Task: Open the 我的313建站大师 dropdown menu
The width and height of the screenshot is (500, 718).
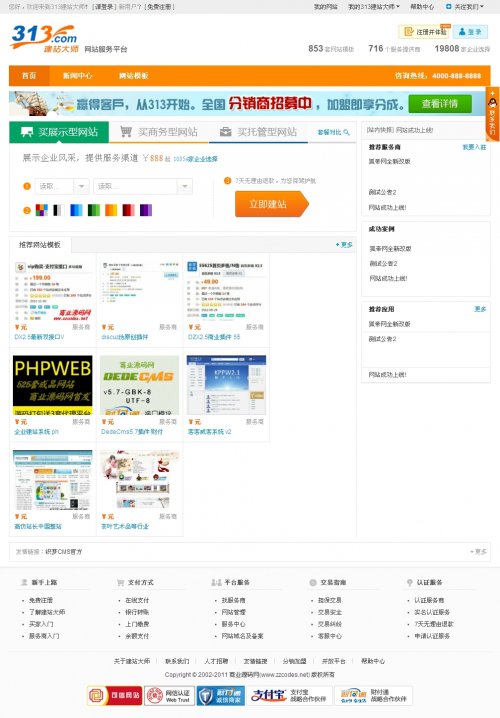Action: coord(374,7)
